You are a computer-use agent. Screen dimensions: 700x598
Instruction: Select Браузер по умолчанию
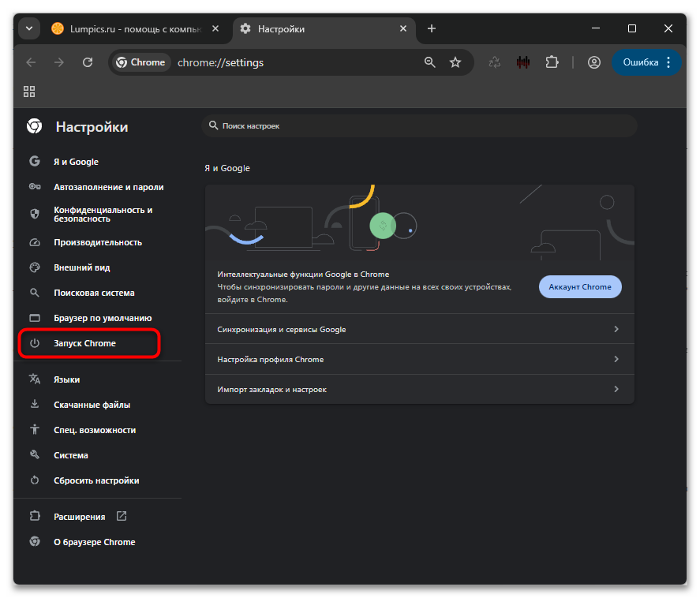(98, 318)
